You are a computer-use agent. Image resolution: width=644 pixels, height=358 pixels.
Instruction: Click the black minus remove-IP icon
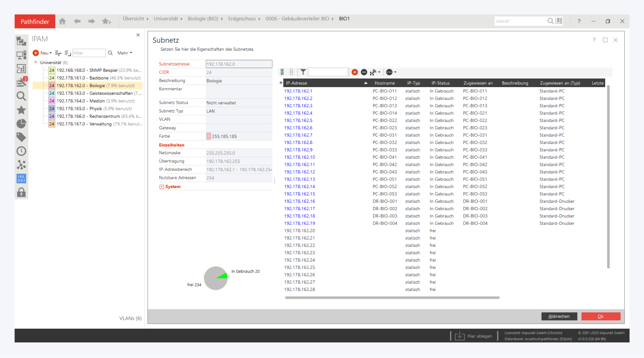[364, 72]
